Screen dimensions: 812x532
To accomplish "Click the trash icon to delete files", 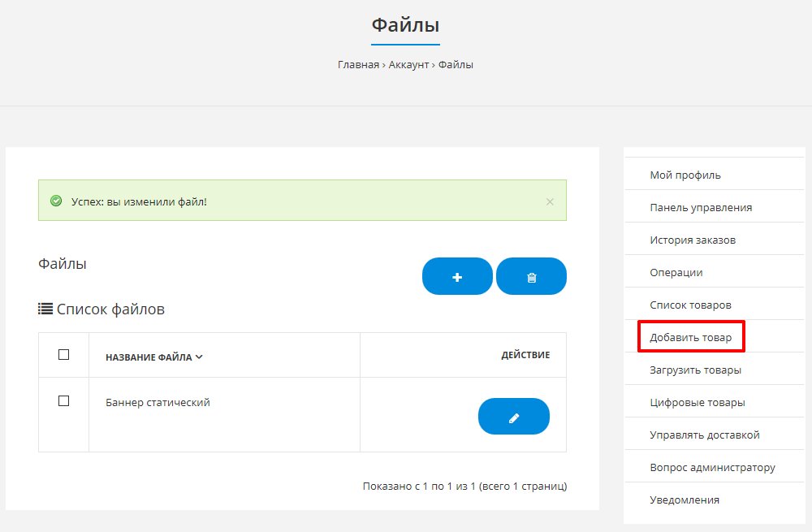I will (x=531, y=277).
